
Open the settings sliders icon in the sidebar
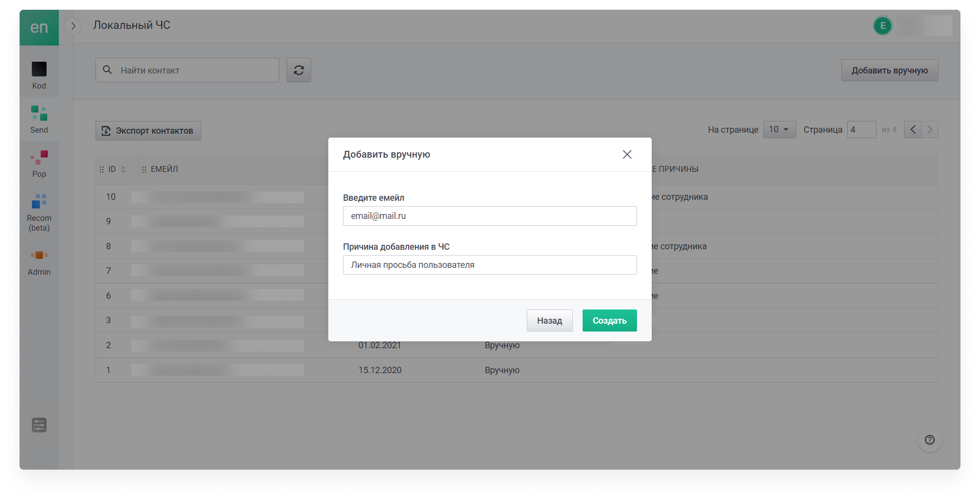point(39,425)
